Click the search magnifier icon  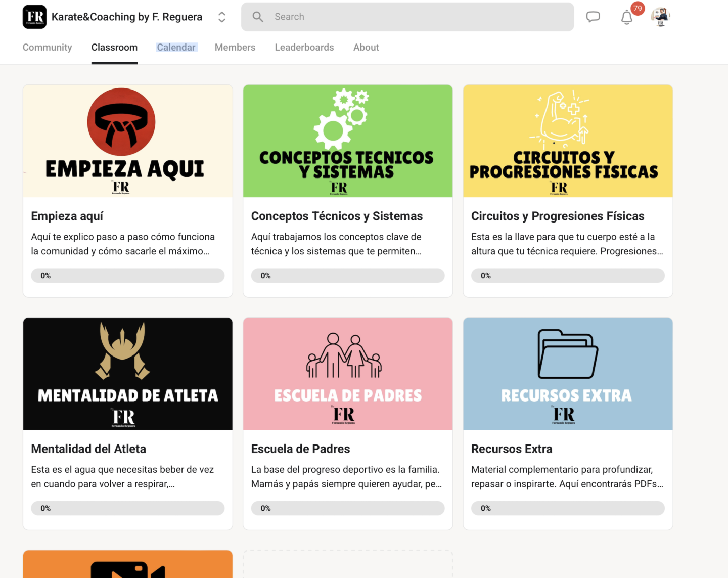point(258,17)
